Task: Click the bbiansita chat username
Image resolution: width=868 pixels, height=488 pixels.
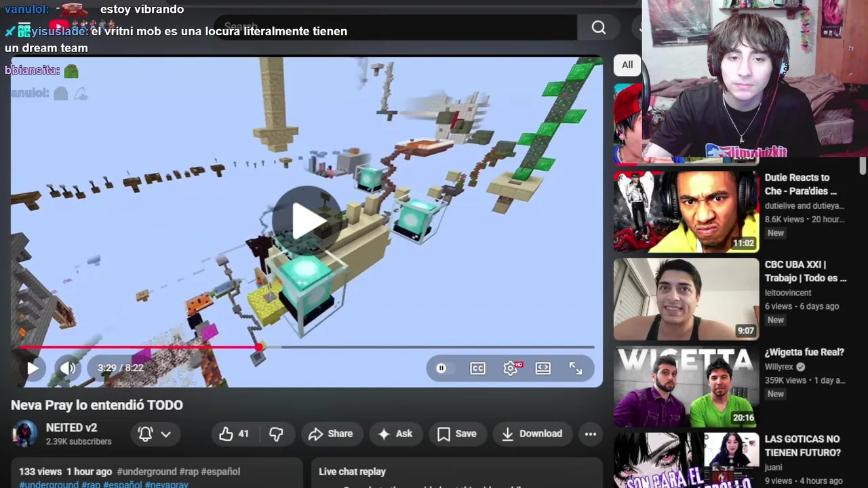Action: tap(32, 70)
